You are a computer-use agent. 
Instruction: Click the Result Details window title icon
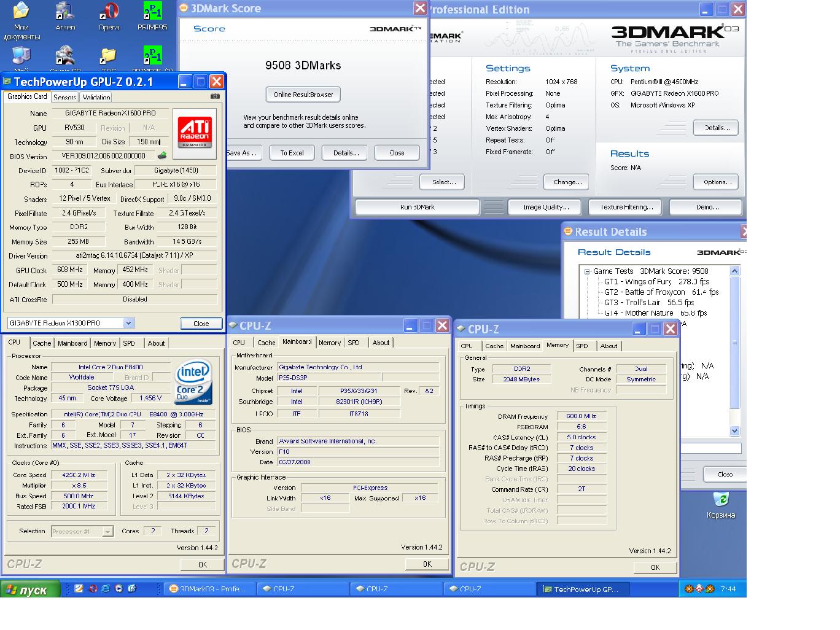coord(569,231)
